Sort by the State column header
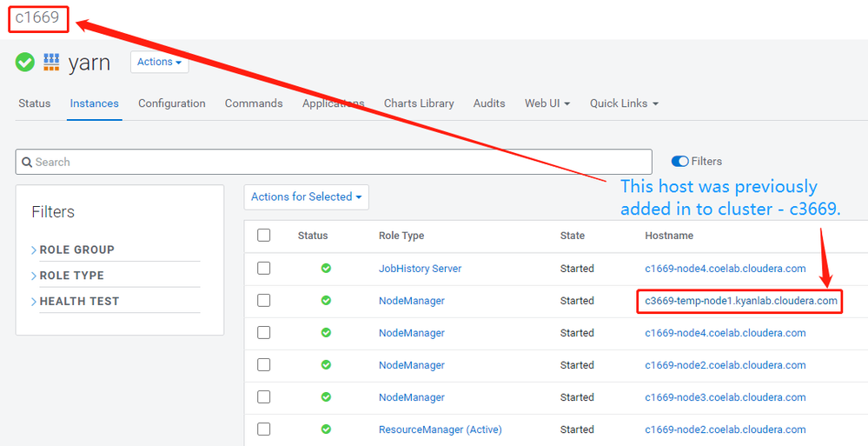The width and height of the screenshot is (868, 446). 573,236
